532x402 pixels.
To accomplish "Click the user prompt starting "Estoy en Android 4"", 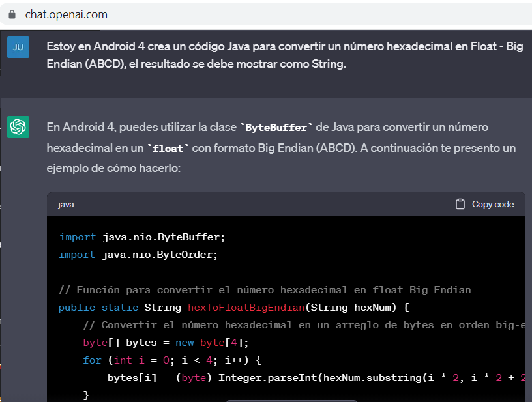I will click(x=285, y=55).
